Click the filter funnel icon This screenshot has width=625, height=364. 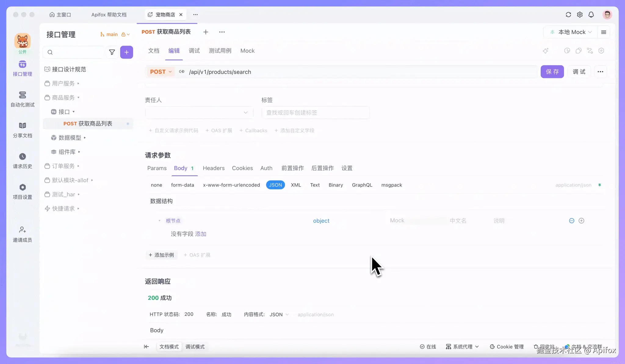click(112, 52)
